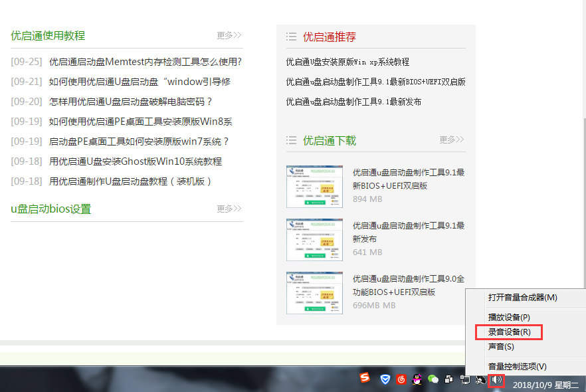Click list icon beside 优启通推荐 heading
This screenshot has width=586, height=392.
coord(291,37)
